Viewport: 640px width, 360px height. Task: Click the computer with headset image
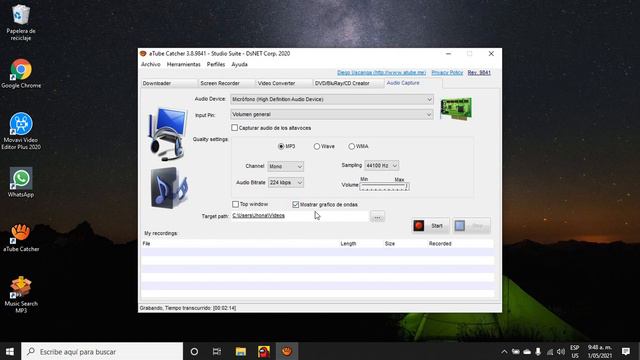(168, 134)
